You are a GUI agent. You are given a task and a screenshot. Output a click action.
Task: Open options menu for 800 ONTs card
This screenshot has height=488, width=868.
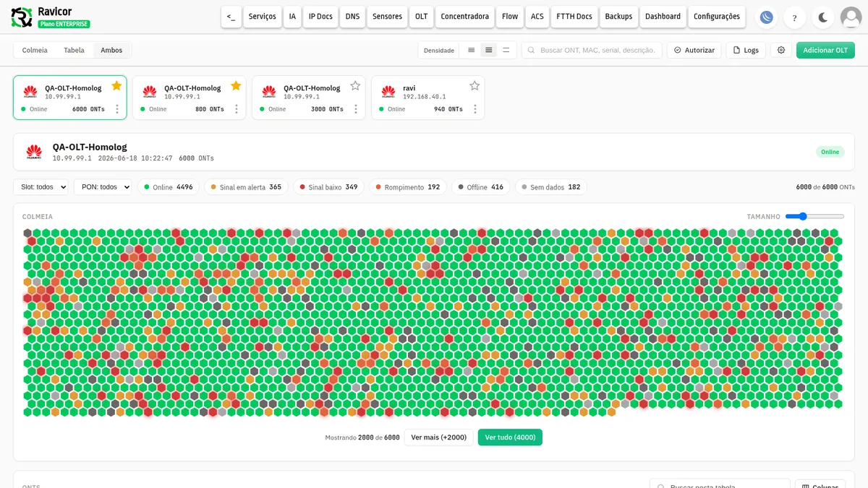[x=237, y=109]
